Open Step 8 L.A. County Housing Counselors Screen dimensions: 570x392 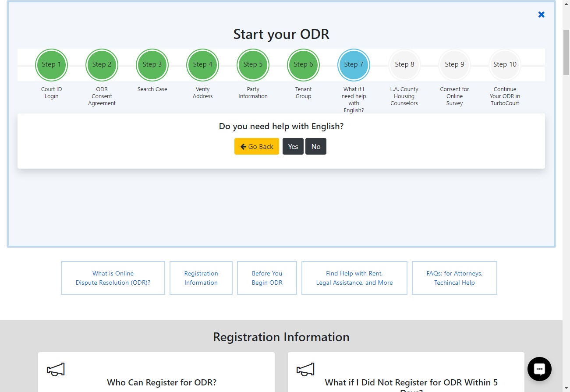click(404, 64)
